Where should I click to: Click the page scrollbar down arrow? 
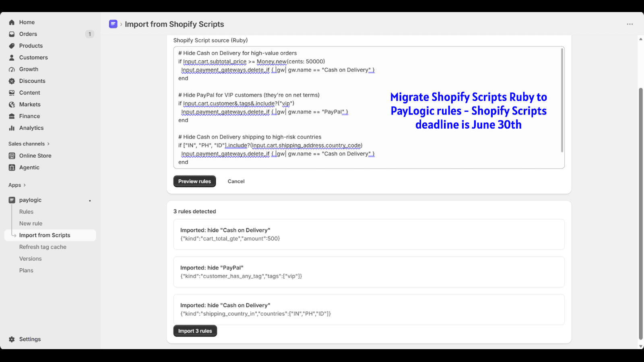tap(641, 346)
